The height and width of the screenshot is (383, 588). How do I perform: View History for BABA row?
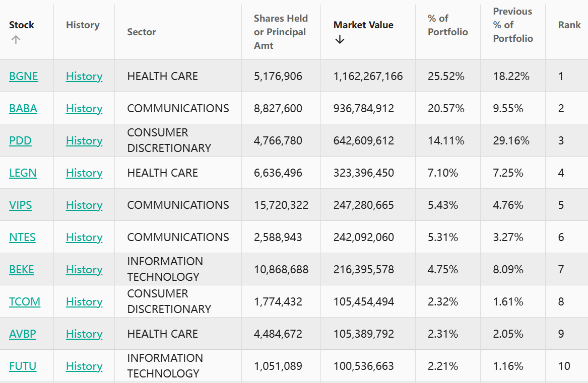(84, 109)
